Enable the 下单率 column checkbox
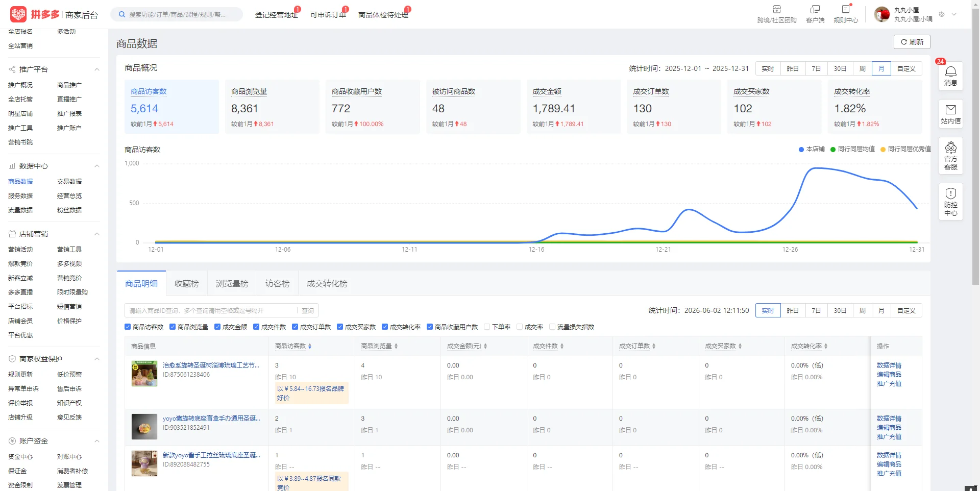980x491 pixels. point(487,327)
